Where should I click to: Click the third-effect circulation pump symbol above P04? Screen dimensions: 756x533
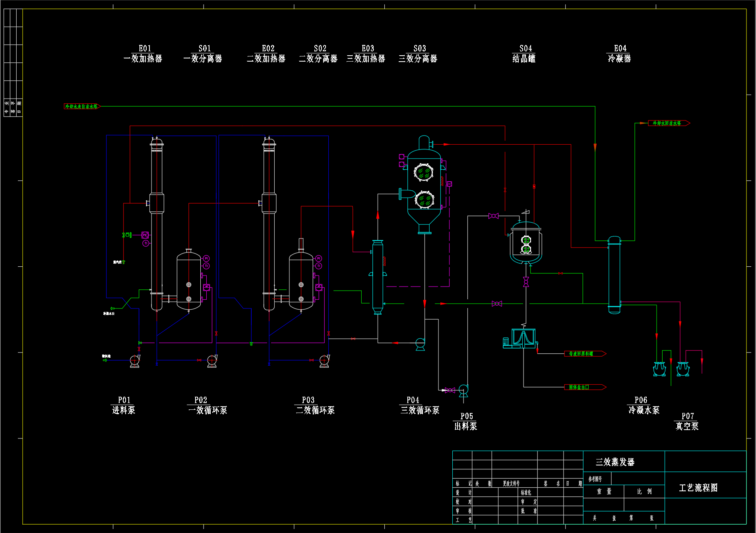coord(420,343)
